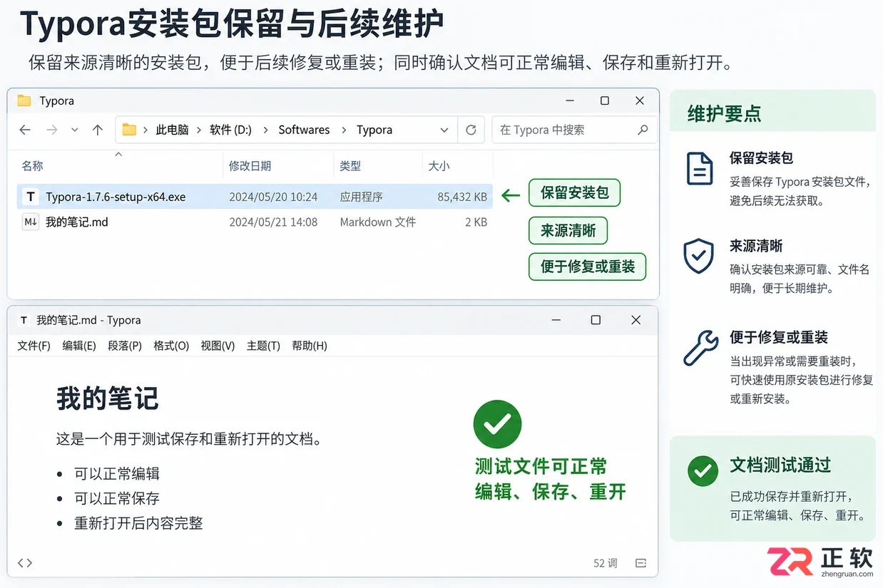Open the '文件(F)' menu in Typora
The width and height of the screenshot is (883, 588).
click(34, 346)
